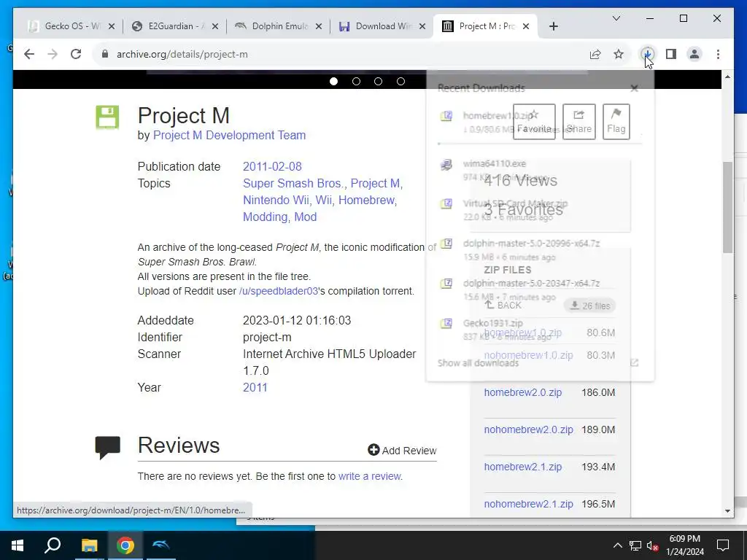Close the E2Guardian tab

pos(215,26)
